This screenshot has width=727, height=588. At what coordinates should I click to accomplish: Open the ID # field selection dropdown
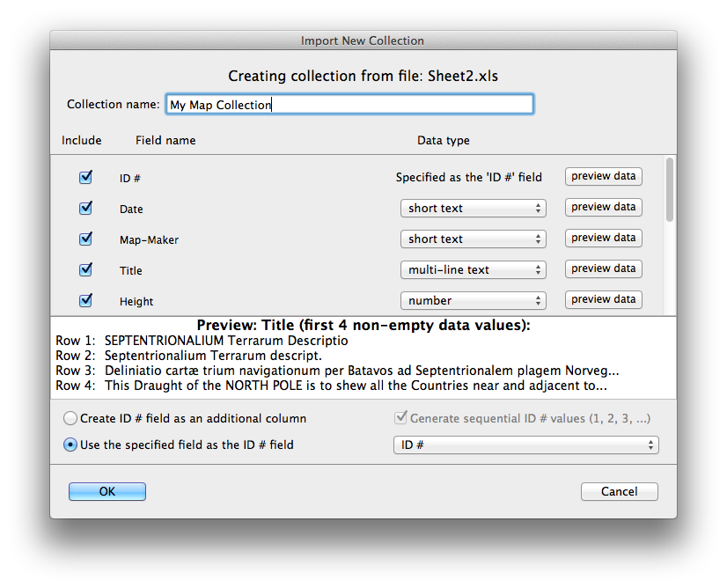point(525,445)
